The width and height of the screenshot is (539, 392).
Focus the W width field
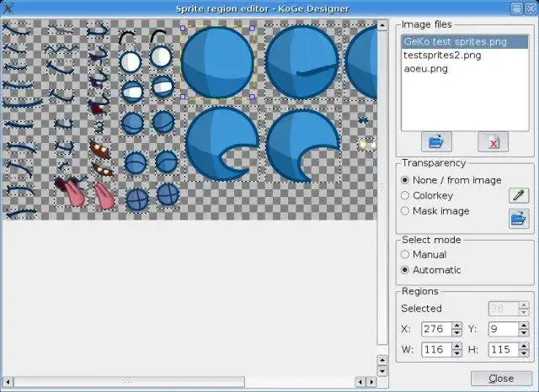click(436, 349)
